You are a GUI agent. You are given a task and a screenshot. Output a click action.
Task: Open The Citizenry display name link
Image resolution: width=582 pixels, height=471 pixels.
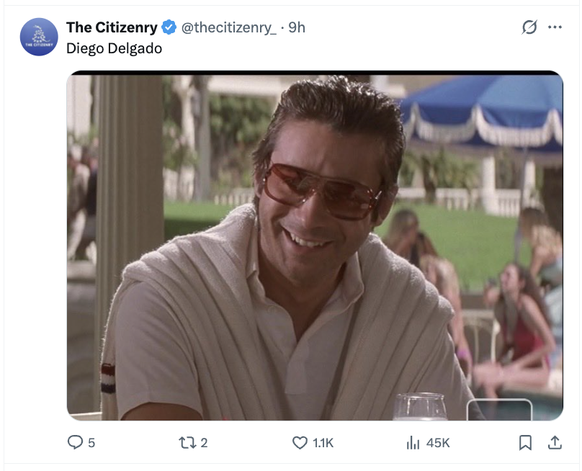112,27
